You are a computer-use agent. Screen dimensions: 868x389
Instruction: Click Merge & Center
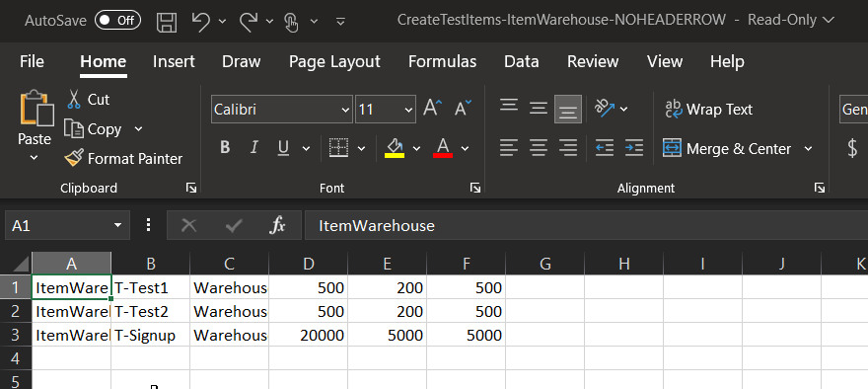pyautogui.click(x=727, y=148)
